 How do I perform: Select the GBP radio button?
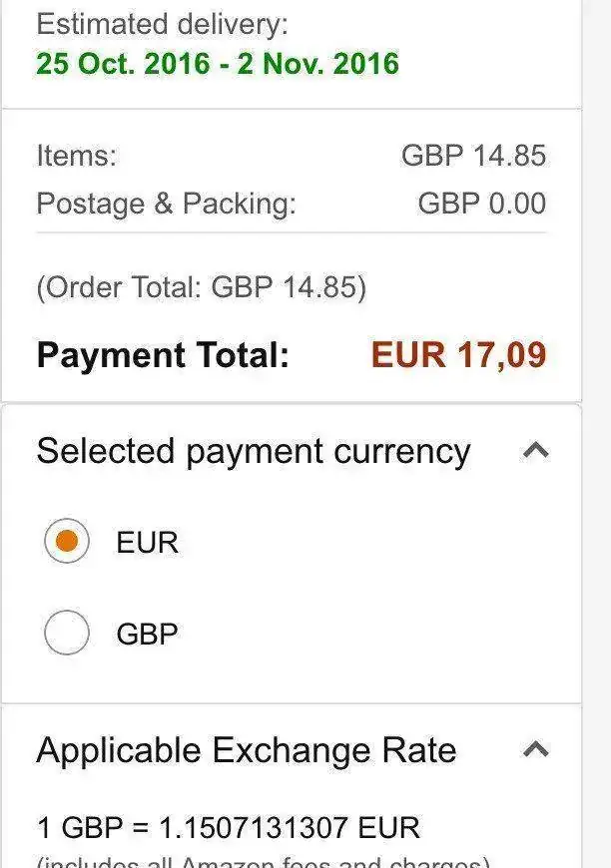[67, 633]
